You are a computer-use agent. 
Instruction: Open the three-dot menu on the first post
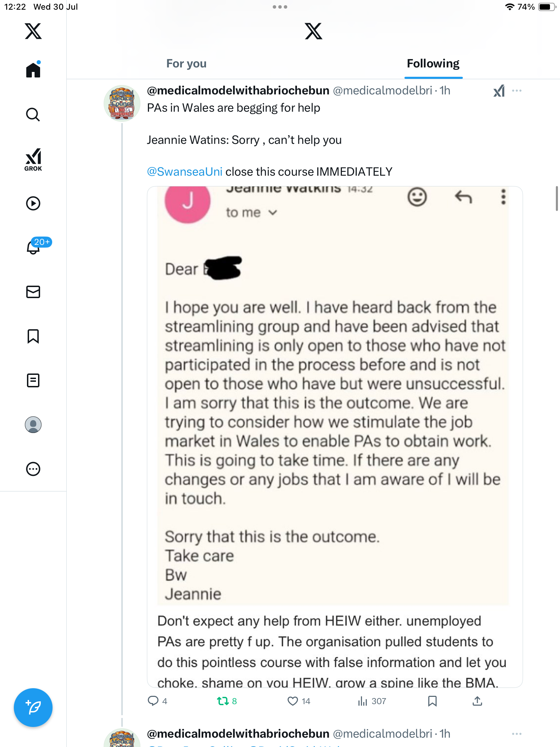(517, 91)
